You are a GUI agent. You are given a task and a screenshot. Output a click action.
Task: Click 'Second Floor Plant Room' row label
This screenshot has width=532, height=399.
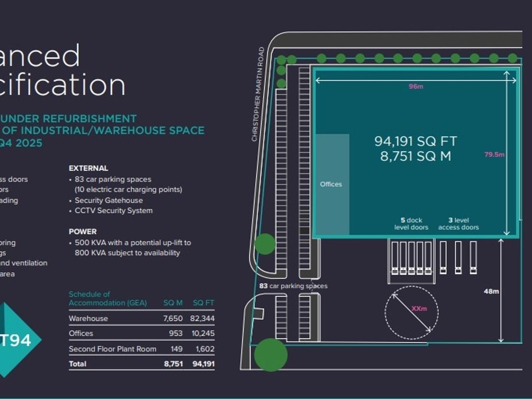tap(113, 349)
